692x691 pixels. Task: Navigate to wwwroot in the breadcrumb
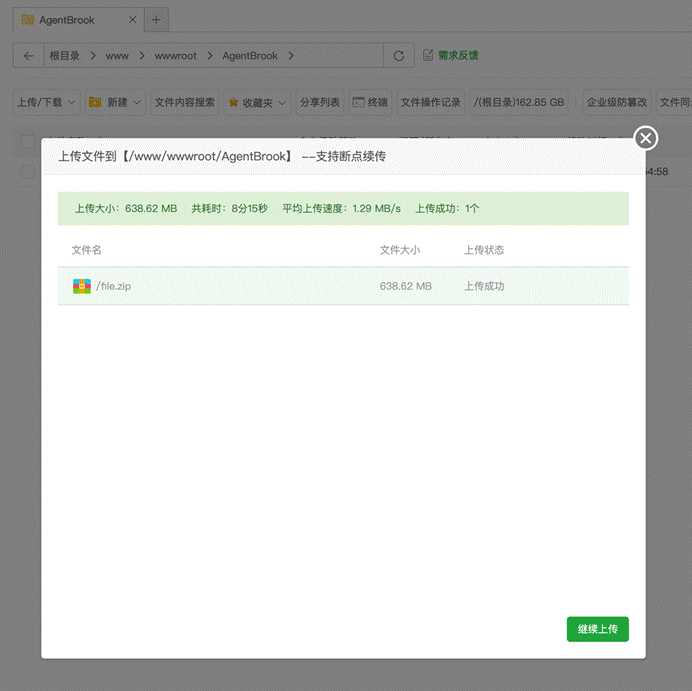click(x=175, y=56)
